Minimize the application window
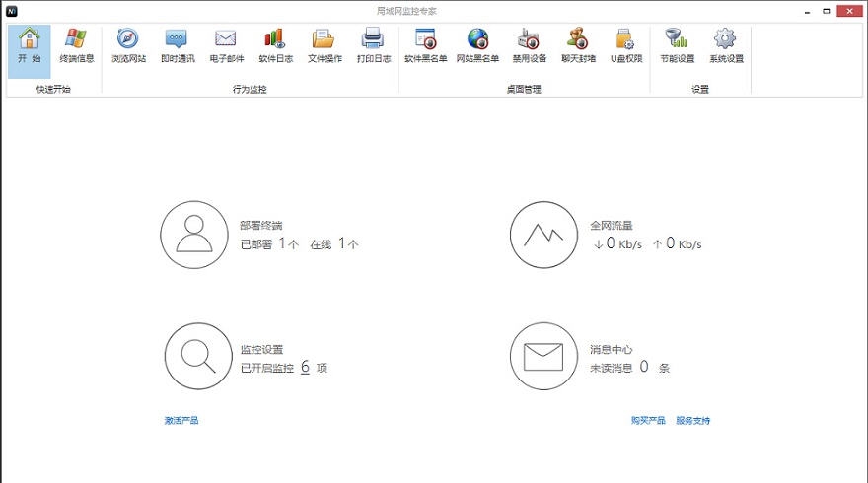 tap(808, 11)
